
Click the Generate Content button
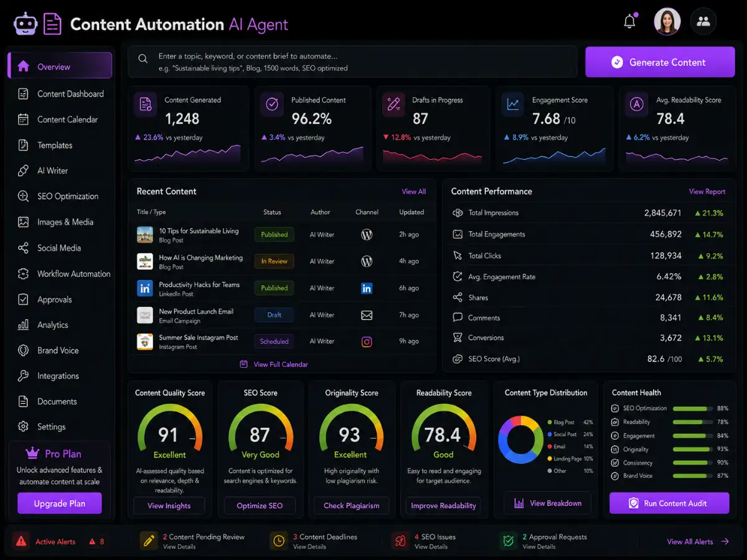point(660,62)
